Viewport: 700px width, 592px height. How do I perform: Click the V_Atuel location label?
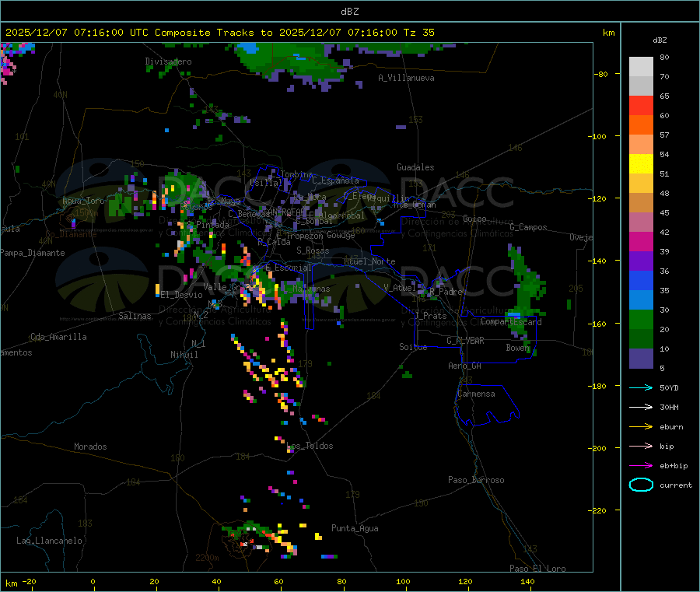point(400,288)
